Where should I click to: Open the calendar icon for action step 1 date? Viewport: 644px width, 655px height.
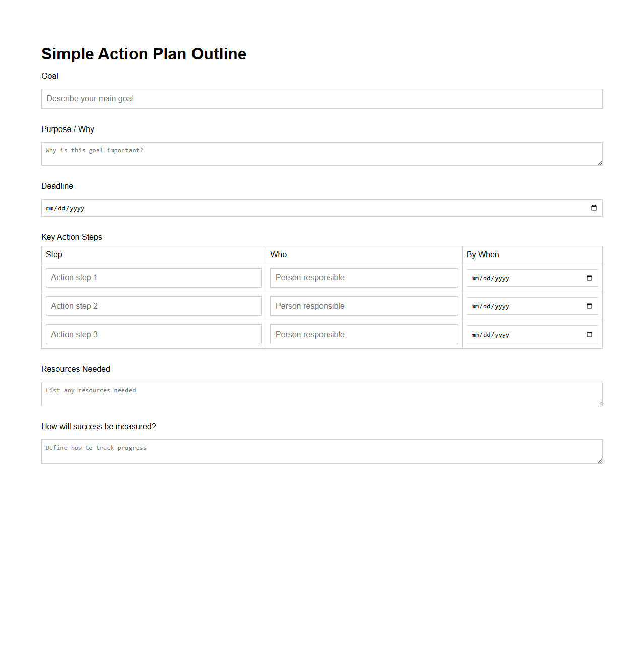click(589, 277)
